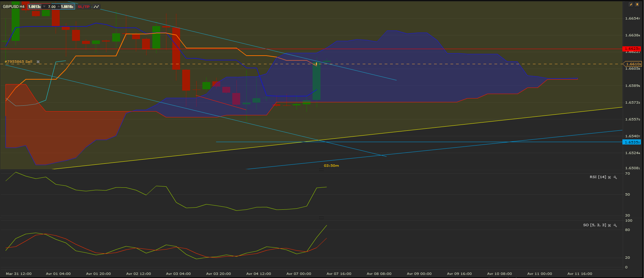Image resolution: width=644 pixels, height=278 pixels.
Task: Remove the RSI [14] indicator
Action: pos(609,177)
